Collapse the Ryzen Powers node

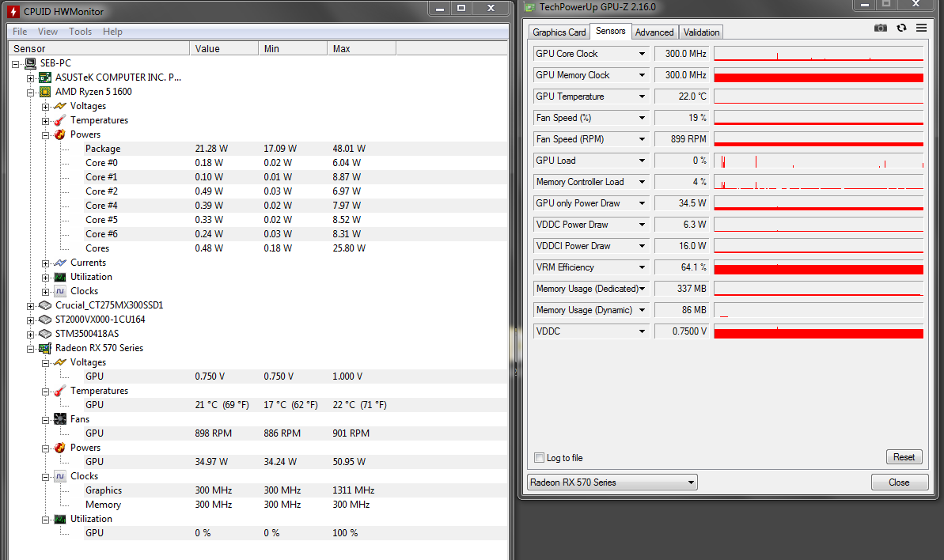[x=45, y=135]
